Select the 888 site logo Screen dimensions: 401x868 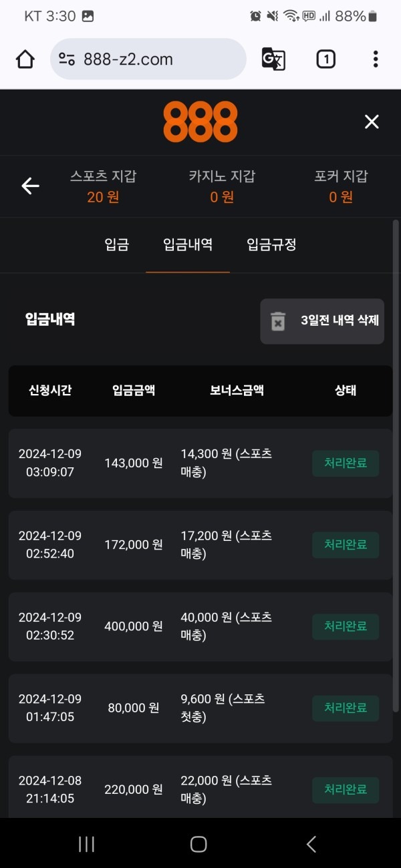click(200, 122)
